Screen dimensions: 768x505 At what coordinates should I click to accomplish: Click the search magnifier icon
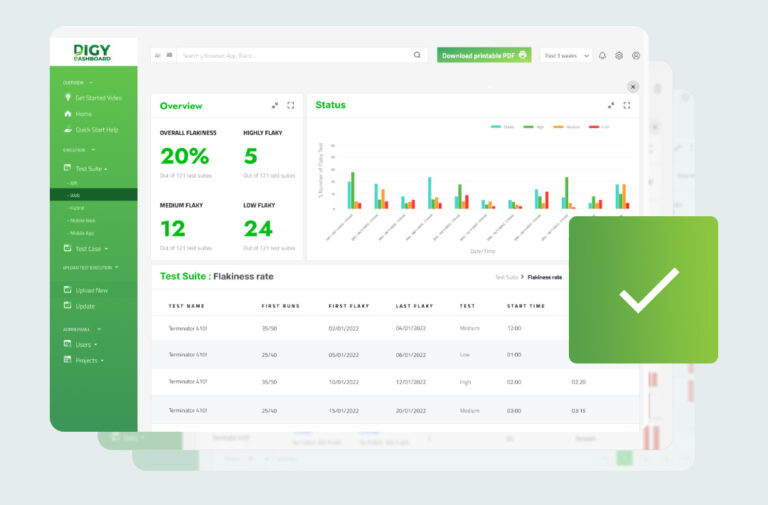point(417,56)
